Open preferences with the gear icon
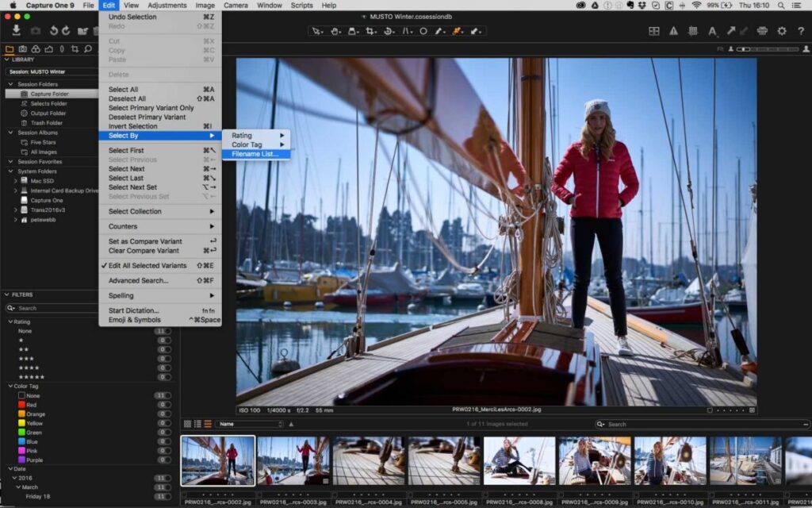812x508 pixels. coord(782,31)
